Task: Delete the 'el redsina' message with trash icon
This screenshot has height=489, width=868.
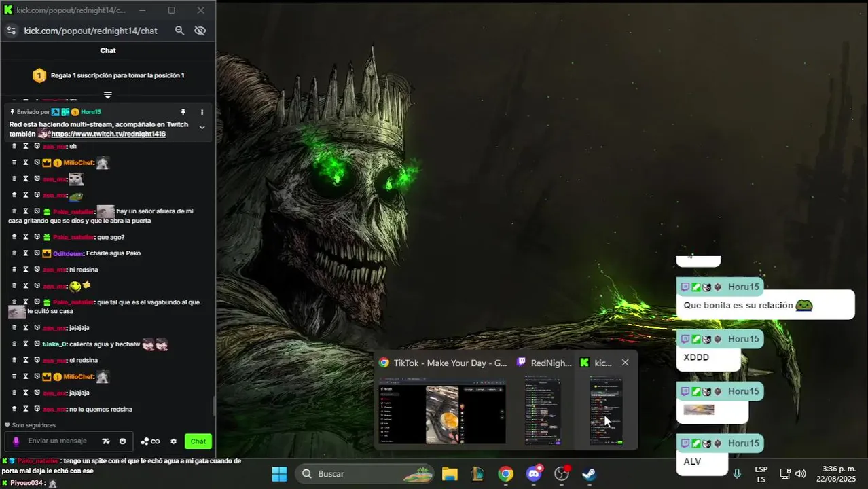Action: click(14, 360)
